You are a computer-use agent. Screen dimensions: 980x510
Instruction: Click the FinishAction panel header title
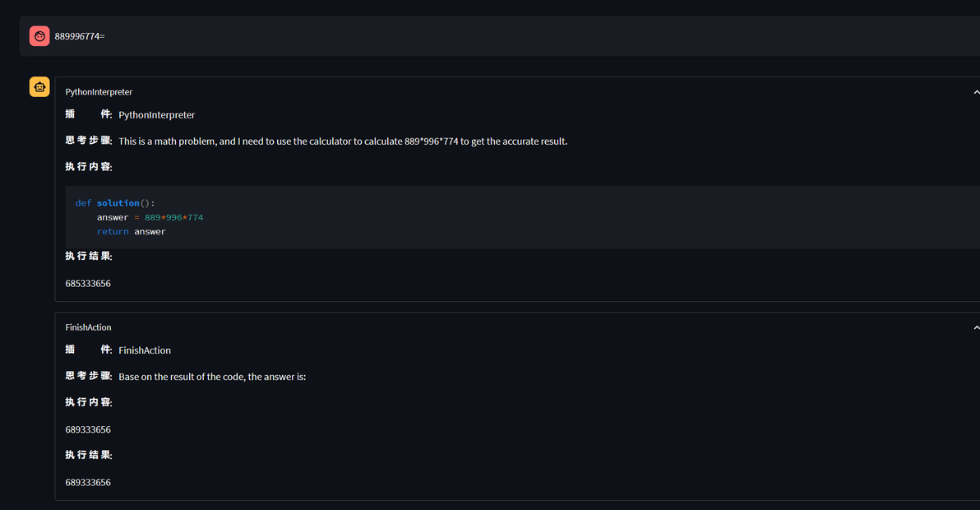pyautogui.click(x=88, y=327)
